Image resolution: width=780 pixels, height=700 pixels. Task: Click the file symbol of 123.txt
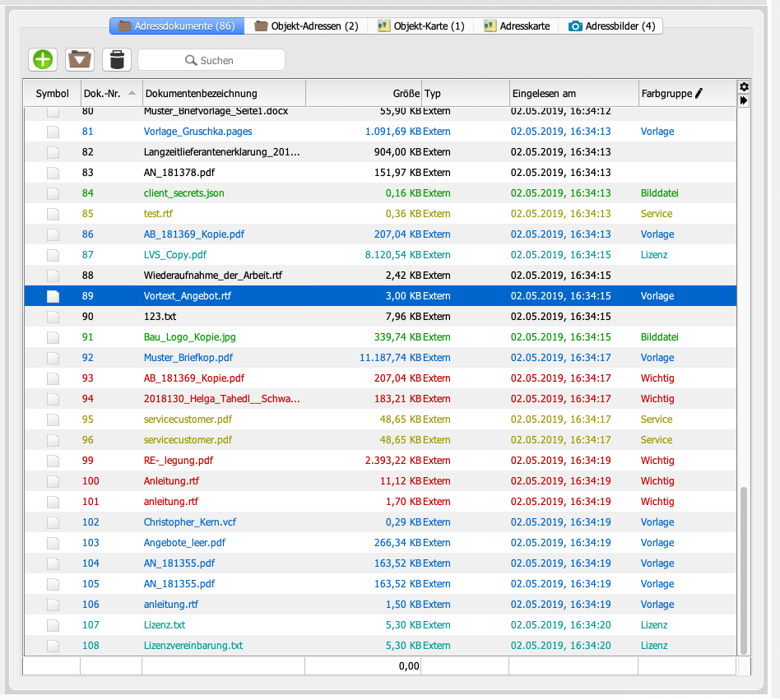point(53,317)
